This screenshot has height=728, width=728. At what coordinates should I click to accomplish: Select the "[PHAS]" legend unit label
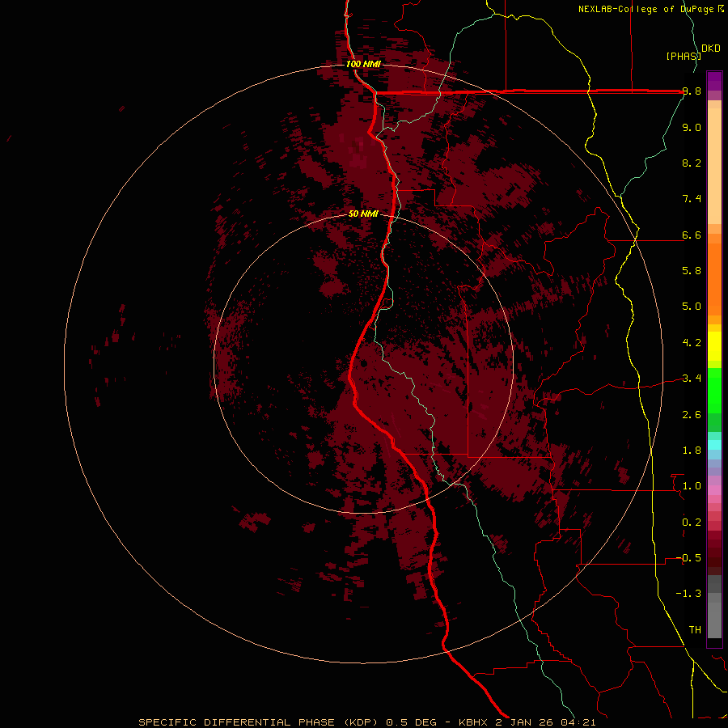pyautogui.click(x=684, y=56)
